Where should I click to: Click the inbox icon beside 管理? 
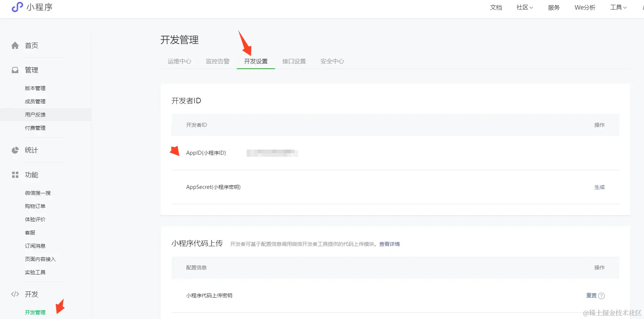[x=15, y=70]
